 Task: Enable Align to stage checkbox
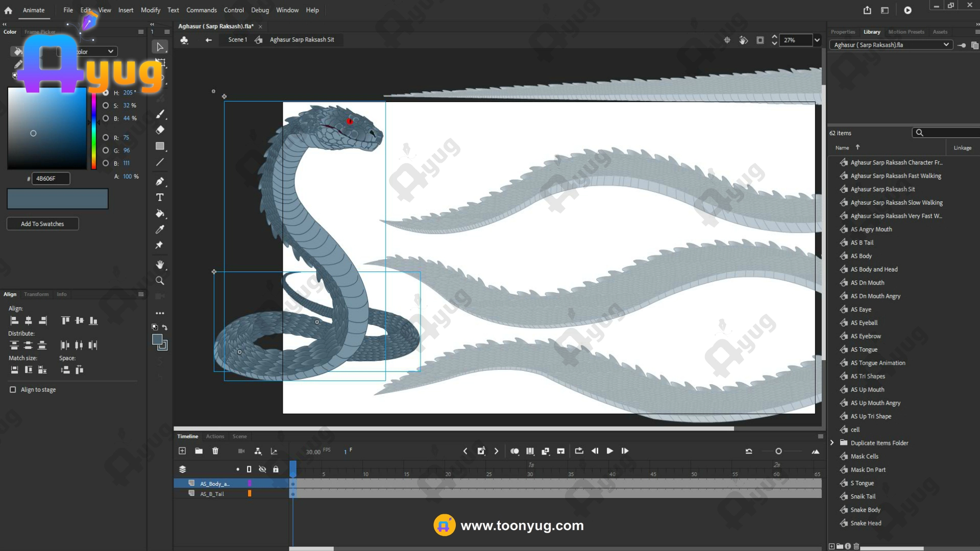13,390
